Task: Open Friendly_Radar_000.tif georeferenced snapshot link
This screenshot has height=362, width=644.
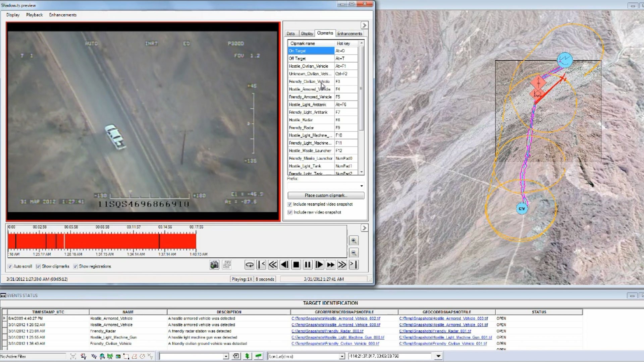Action: click(327, 331)
